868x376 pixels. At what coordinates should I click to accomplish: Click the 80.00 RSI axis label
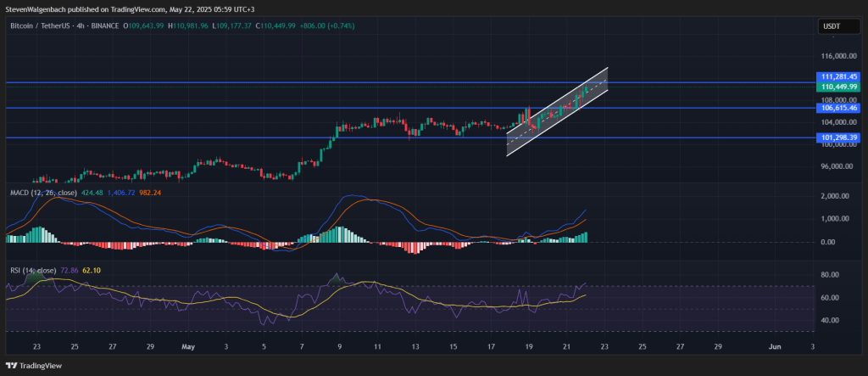coord(831,275)
